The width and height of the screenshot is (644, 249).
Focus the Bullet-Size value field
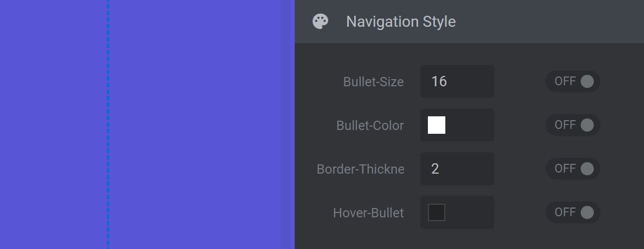click(457, 81)
